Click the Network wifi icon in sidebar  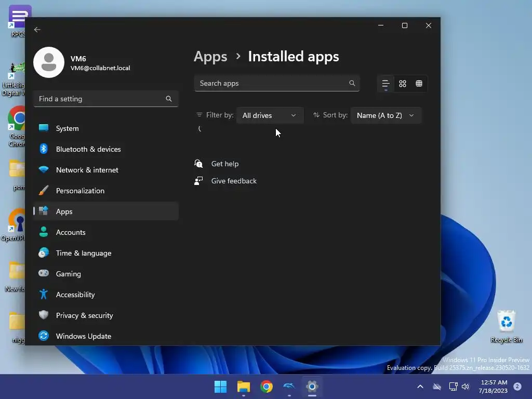click(44, 169)
